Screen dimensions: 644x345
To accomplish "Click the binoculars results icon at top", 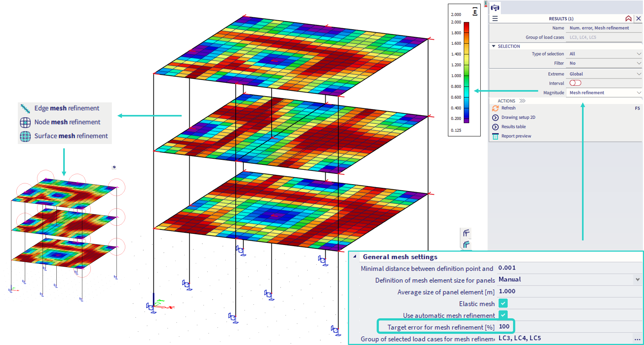I will coord(495,8).
